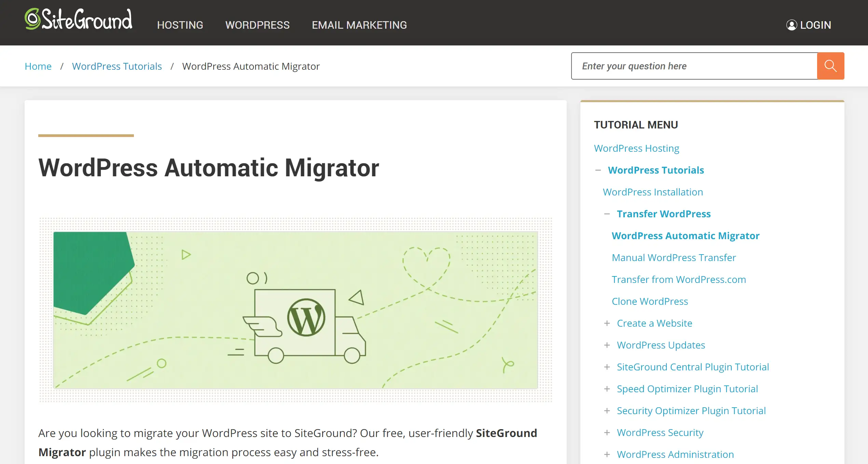Collapse the WordPress Tutorials minus icon

pos(598,170)
